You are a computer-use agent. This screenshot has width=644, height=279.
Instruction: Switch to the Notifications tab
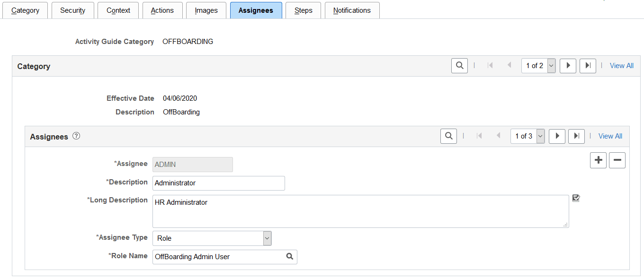pos(352,10)
